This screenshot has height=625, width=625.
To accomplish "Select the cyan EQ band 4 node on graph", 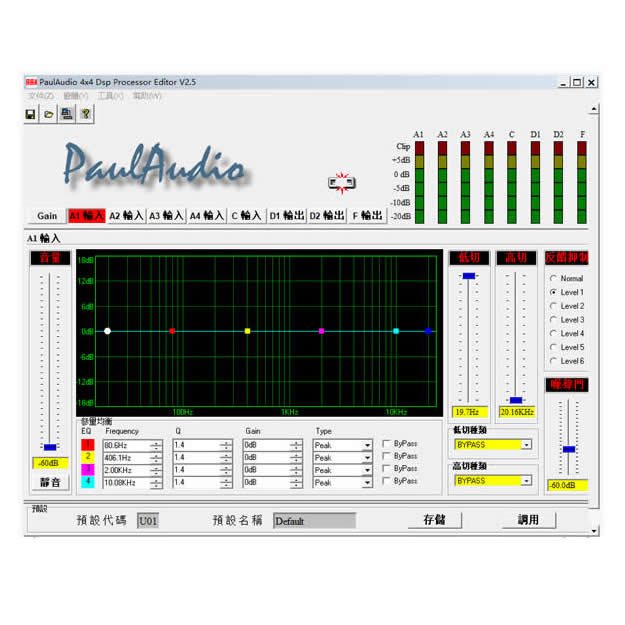I will (x=396, y=331).
